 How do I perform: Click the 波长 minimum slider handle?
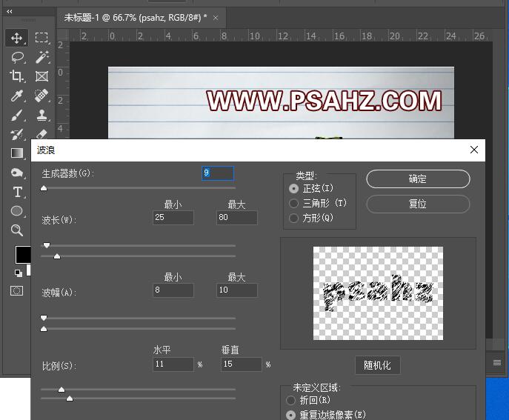coord(47,245)
